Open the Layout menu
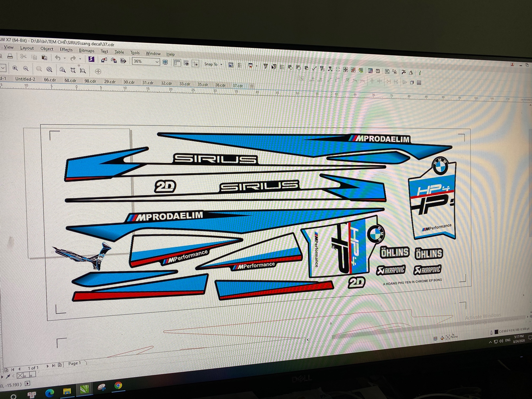 tap(27, 48)
